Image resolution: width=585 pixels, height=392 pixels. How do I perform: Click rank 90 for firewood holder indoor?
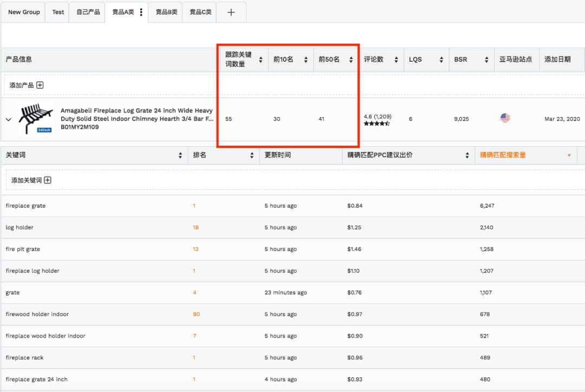[196, 314]
